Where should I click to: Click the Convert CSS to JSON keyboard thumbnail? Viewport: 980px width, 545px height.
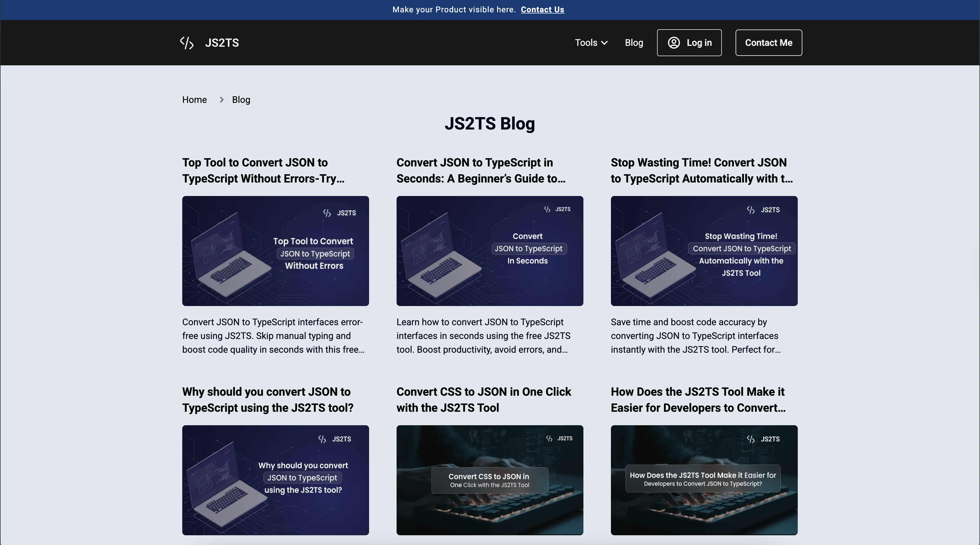[x=490, y=480]
